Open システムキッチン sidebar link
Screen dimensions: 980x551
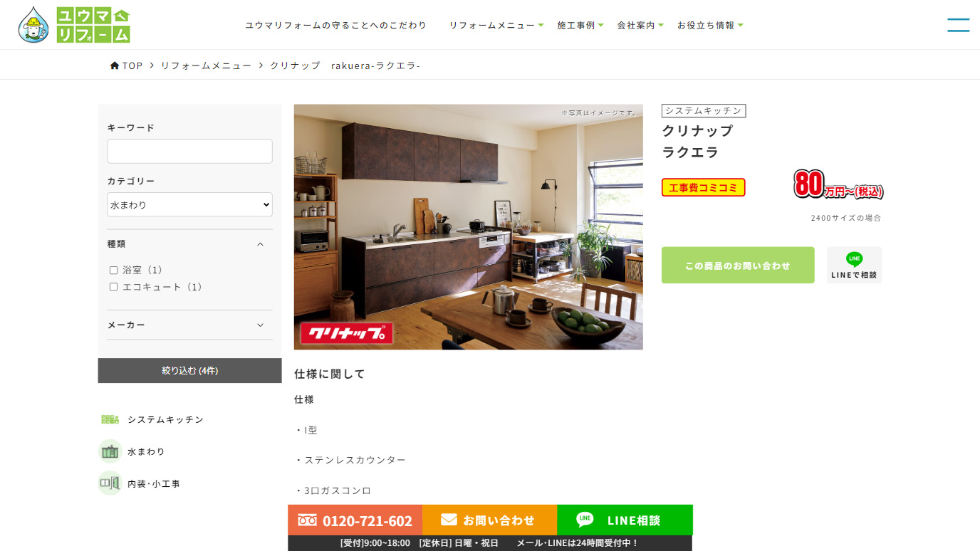(166, 419)
